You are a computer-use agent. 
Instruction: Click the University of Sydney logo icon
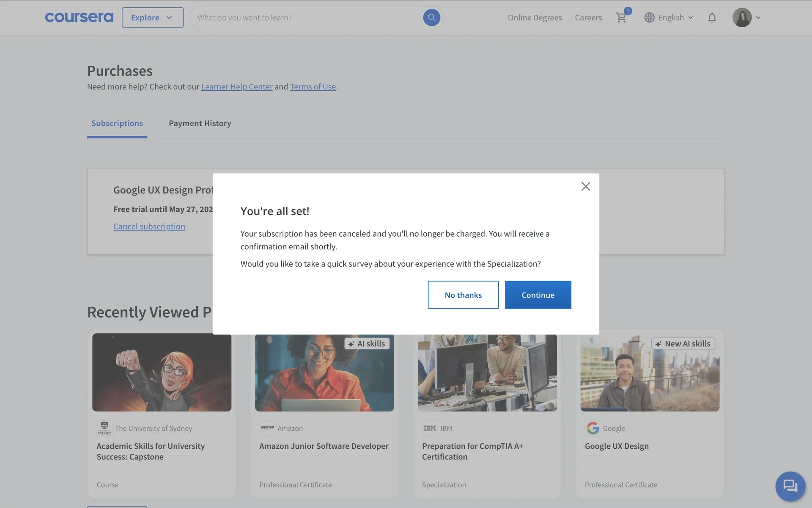tap(104, 428)
